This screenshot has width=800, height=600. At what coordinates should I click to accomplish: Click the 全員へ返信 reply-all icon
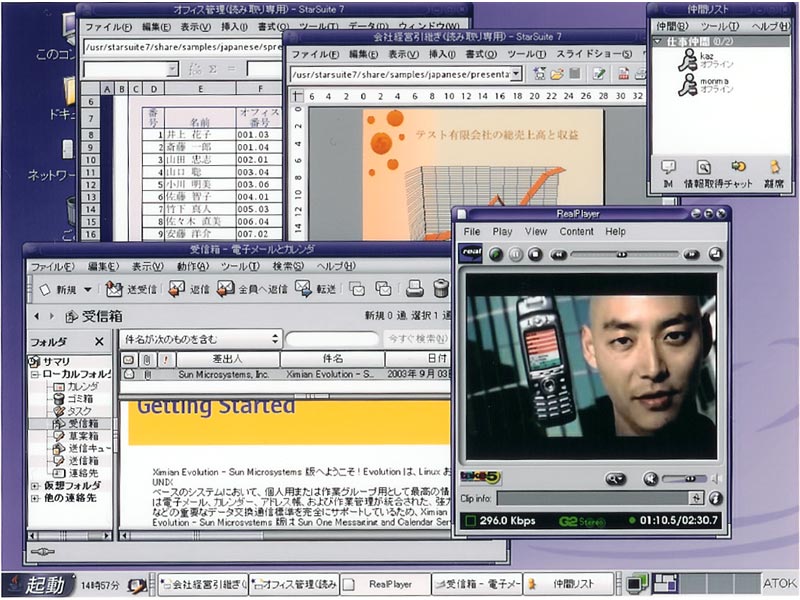tap(225, 289)
